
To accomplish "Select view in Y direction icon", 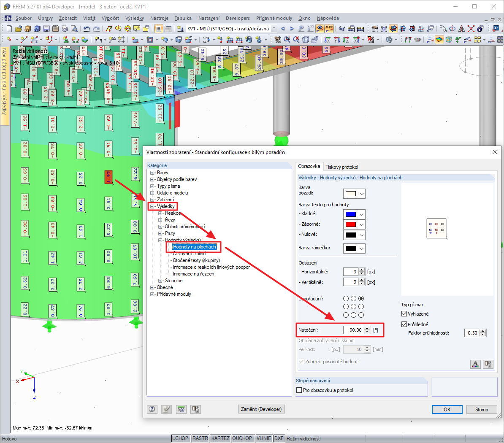I will click(x=336, y=40).
